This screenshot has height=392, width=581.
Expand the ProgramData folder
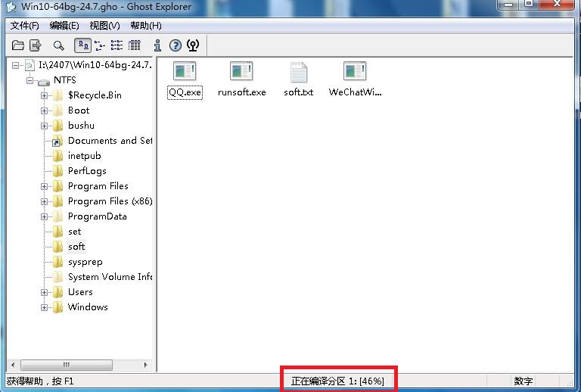tap(44, 216)
